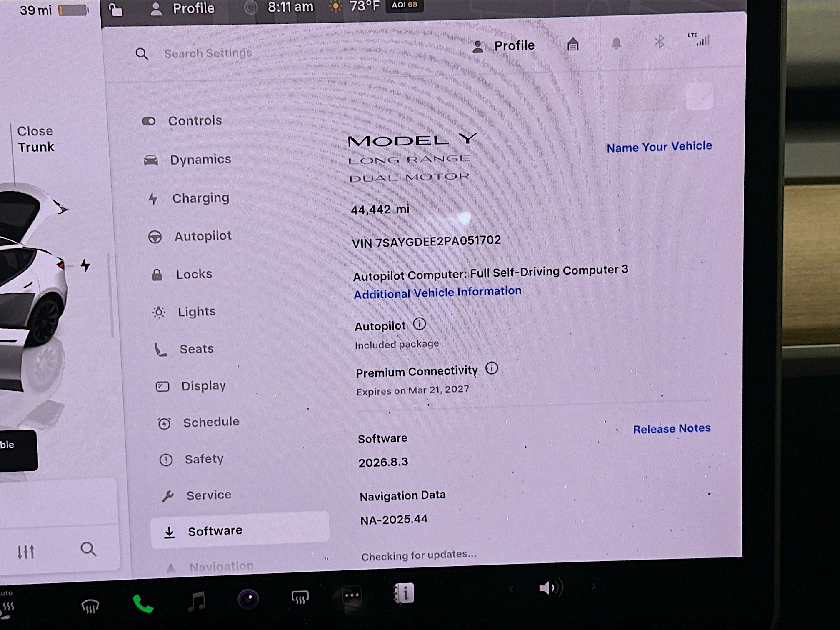Viewport: 840px width, 630px height.
Task: Open the Owner's Manual icon
Action: [404, 593]
